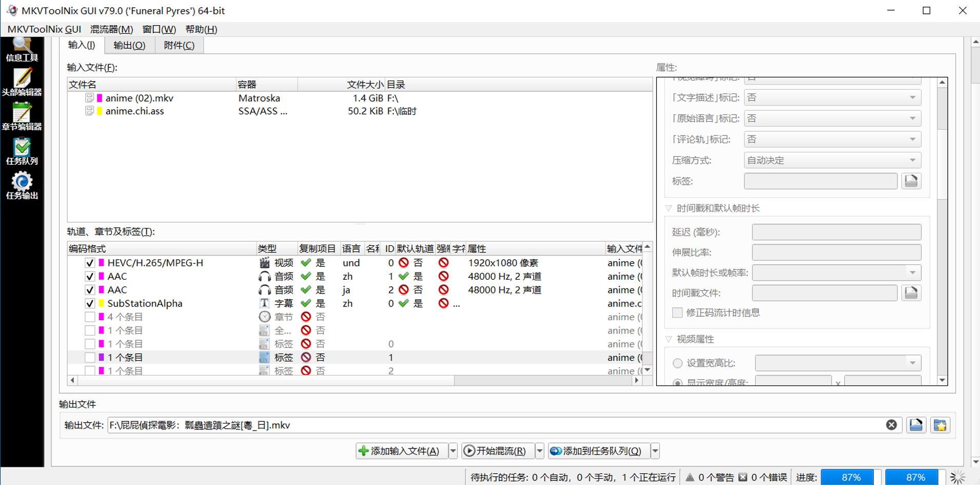Click the 添加输入文件(A) button
Screen dimensions: 980x485
tap(402, 451)
